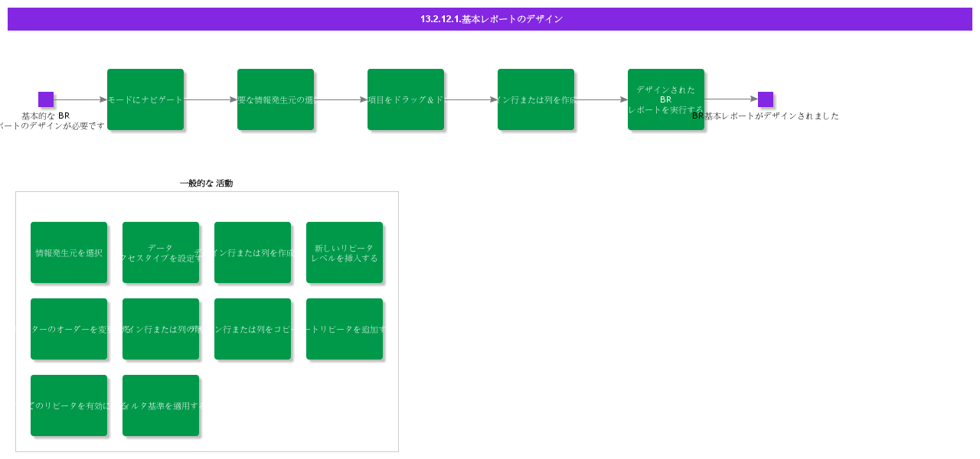
Task: Select the ルタ基準を適用する activity box
Action: (x=161, y=405)
